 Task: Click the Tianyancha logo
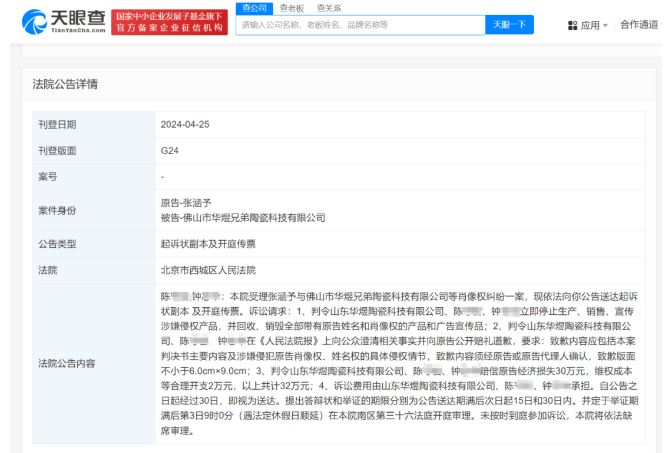click(54, 21)
